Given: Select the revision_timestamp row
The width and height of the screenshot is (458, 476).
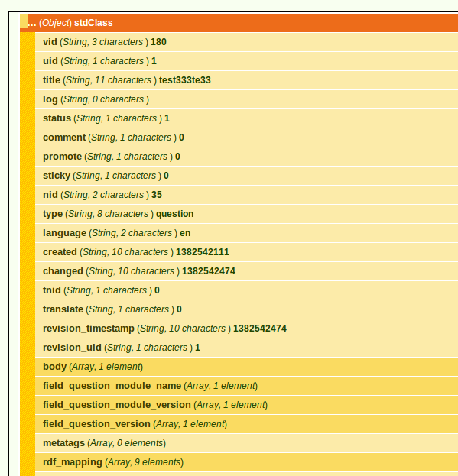Looking at the screenshot, I should pos(247,329).
